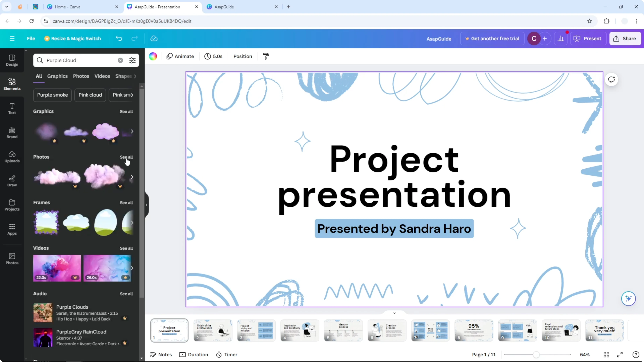Image resolution: width=644 pixels, height=362 pixels.
Task: Open the background color picker
Action: coord(153,56)
